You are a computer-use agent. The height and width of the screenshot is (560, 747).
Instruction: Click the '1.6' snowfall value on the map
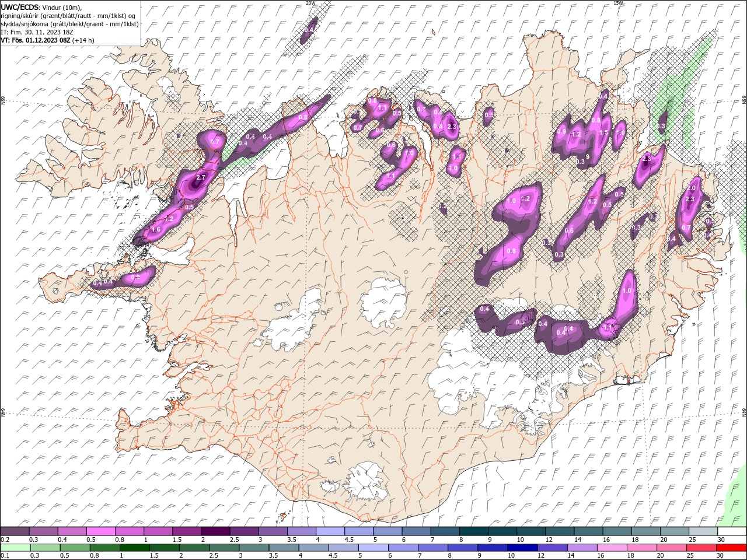[156, 230]
